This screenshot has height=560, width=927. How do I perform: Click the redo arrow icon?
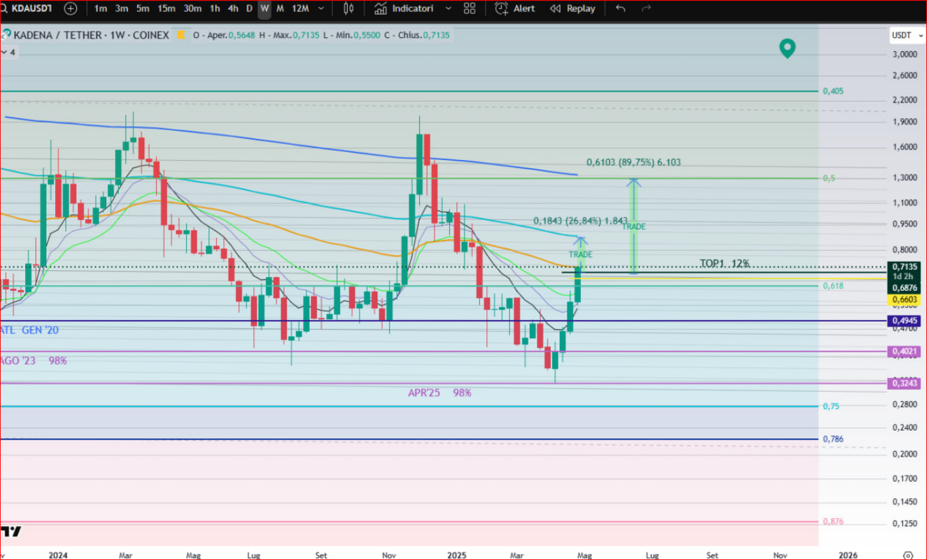click(646, 9)
